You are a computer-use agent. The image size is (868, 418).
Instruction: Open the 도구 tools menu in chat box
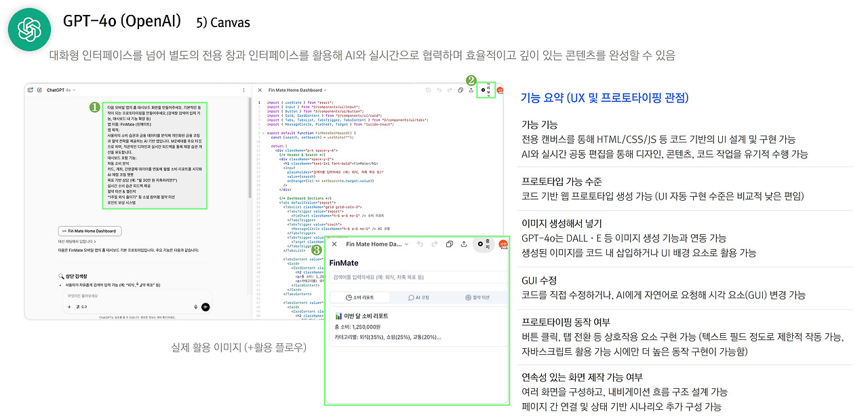pos(83,307)
